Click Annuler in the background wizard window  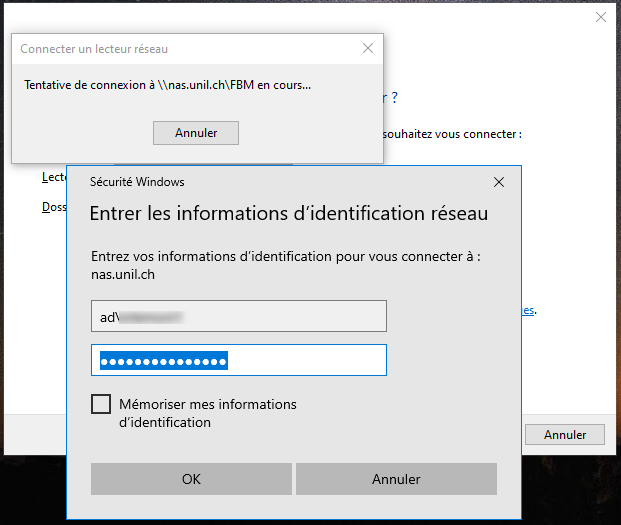tap(565, 435)
